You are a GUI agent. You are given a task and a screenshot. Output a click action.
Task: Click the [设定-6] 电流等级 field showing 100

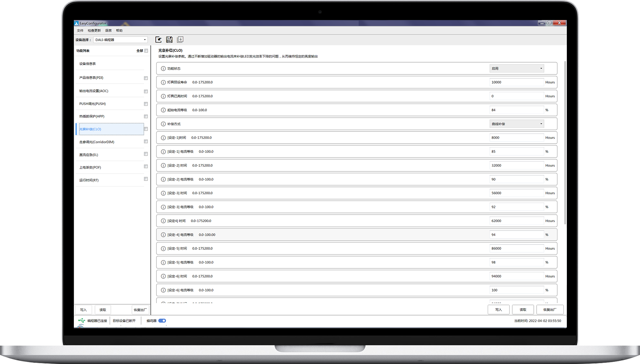(x=517, y=290)
